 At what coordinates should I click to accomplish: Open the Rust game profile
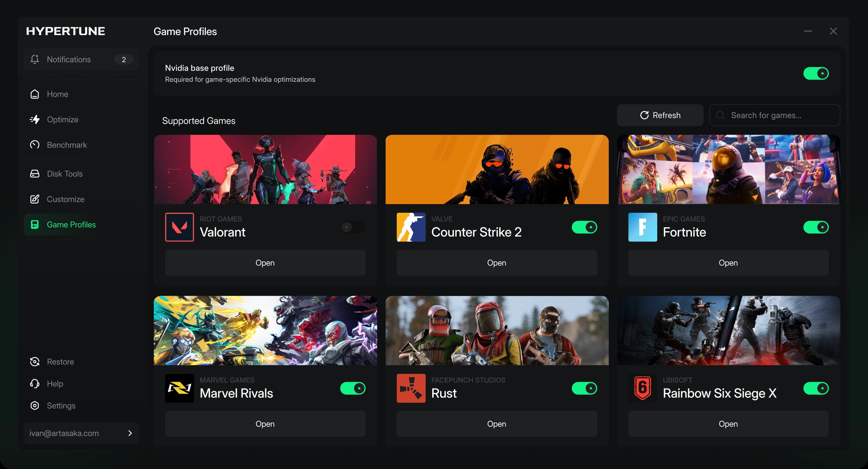click(x=497, y=424)
